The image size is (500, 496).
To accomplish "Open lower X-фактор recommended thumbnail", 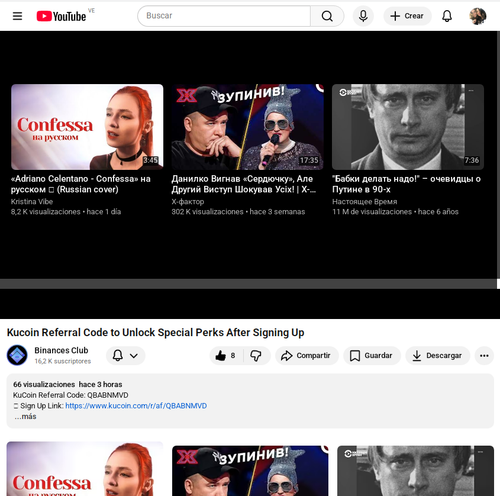I will 250,471.
